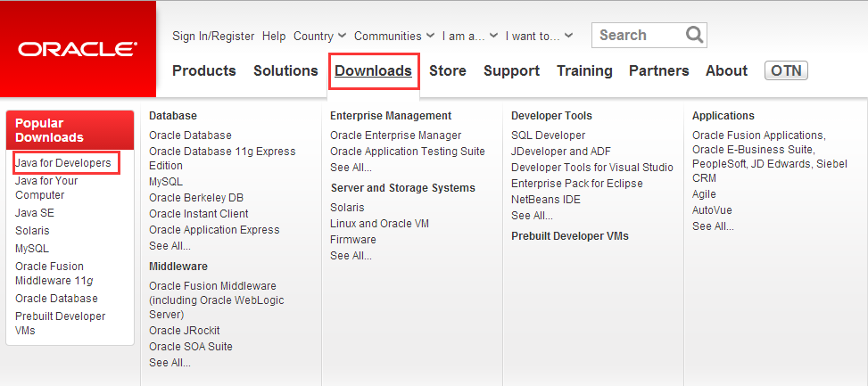Click the Enterprise Management heading
Image resolution: width=868 pixels, height=386 pixels.
coord(391,116)
